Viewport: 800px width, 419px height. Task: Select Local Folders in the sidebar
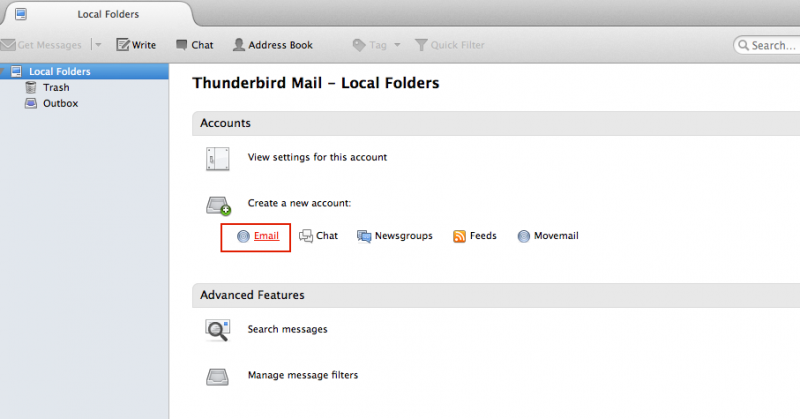point(84,71)
